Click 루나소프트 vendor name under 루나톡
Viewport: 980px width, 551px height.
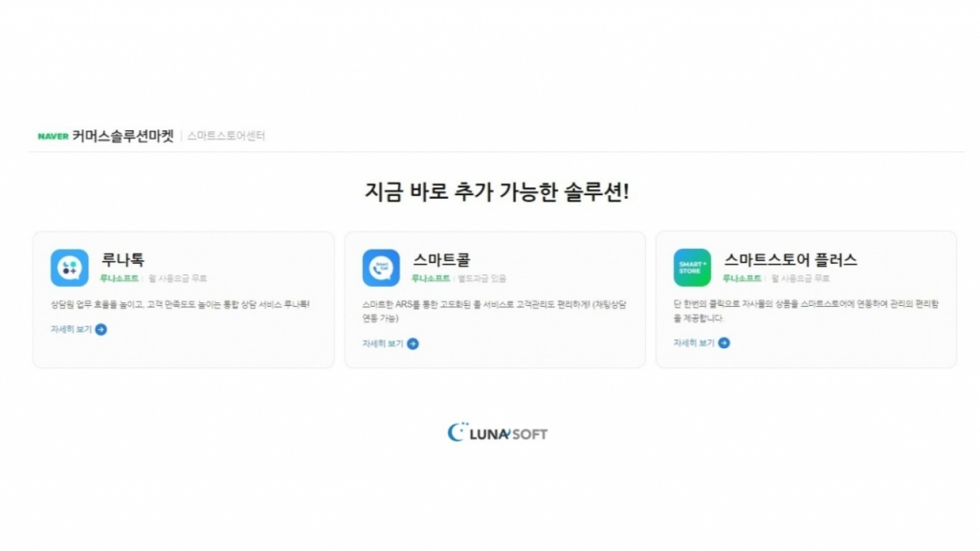[119, 278]
